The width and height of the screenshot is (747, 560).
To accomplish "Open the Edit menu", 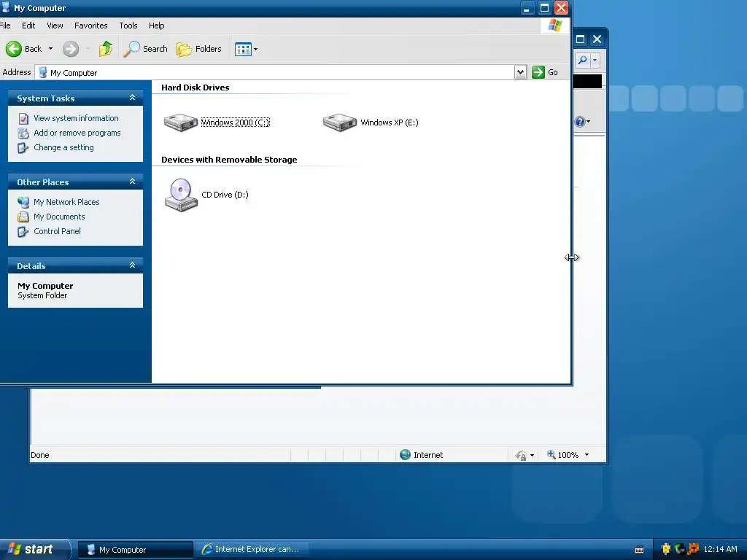I will (x=28, y=26).
